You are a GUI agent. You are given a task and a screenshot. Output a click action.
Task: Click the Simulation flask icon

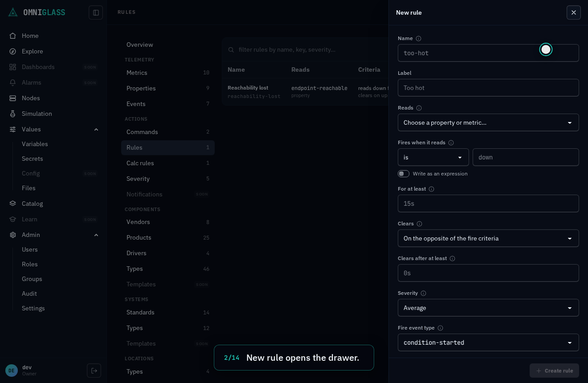coord(13,114)
